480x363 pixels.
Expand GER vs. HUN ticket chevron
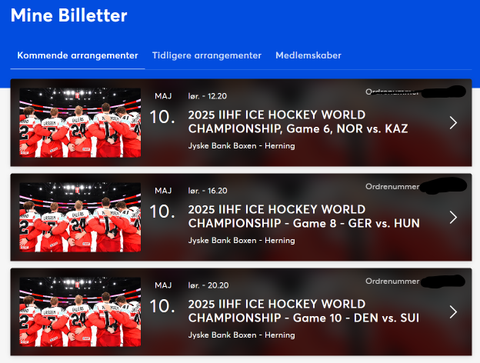click(x=453, y=218)
